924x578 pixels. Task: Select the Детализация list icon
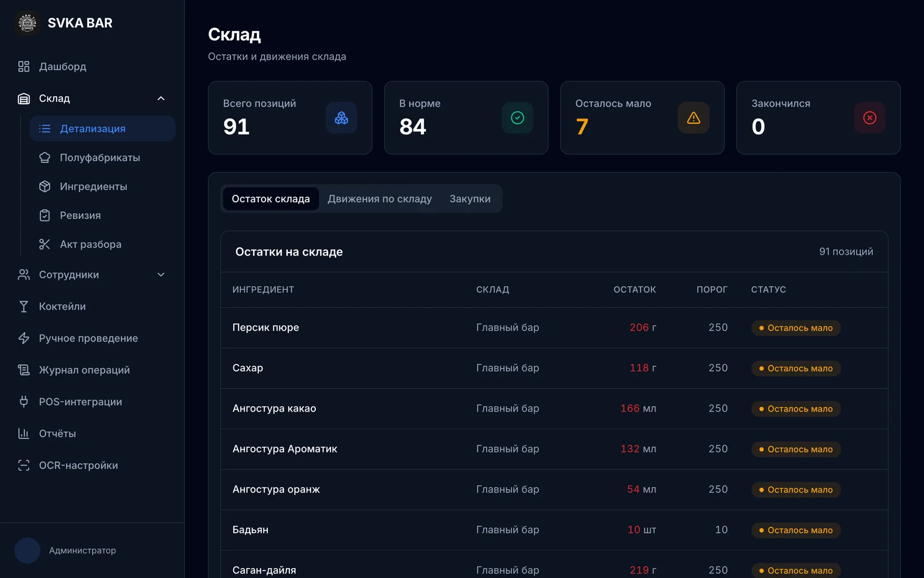pyautogui.click(x=44, y=129)
